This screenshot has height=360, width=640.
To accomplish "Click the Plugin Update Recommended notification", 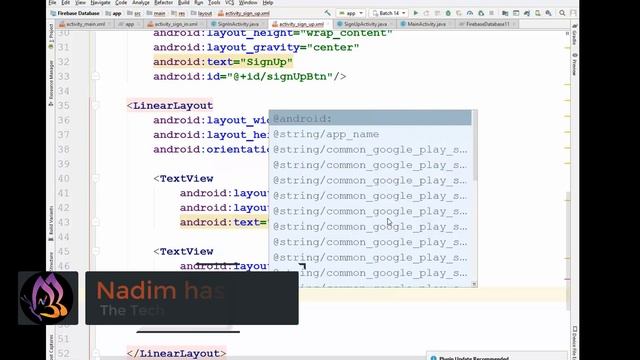I will click(x=496, y=357).
